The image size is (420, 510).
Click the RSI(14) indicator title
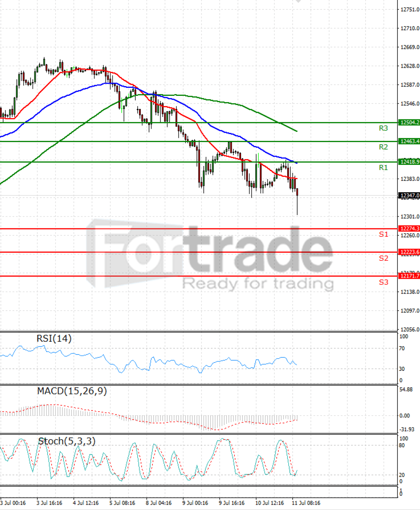point(54,339)
